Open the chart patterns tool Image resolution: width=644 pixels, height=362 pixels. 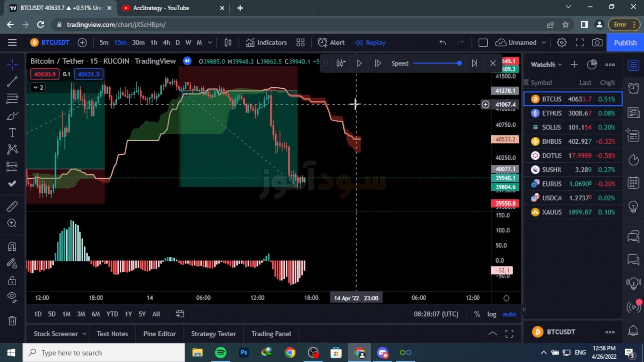click(x=12, y=149)
